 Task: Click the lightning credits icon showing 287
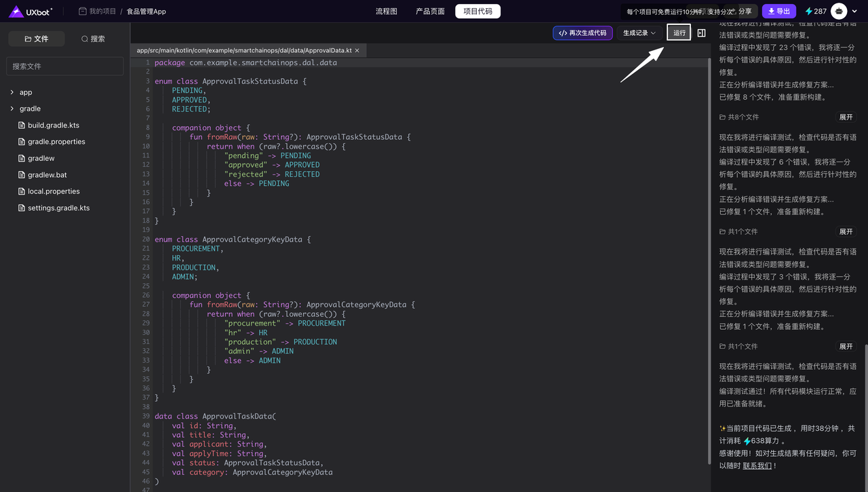(809, 11)
